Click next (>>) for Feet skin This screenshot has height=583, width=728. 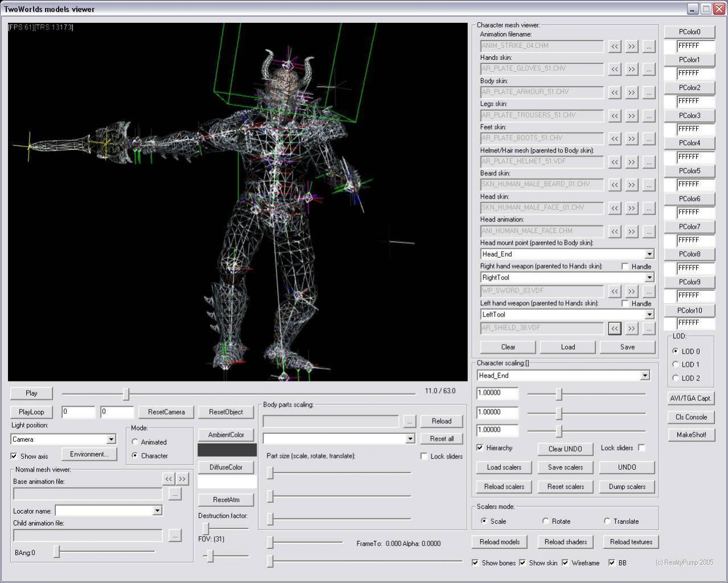click(631, 138)
